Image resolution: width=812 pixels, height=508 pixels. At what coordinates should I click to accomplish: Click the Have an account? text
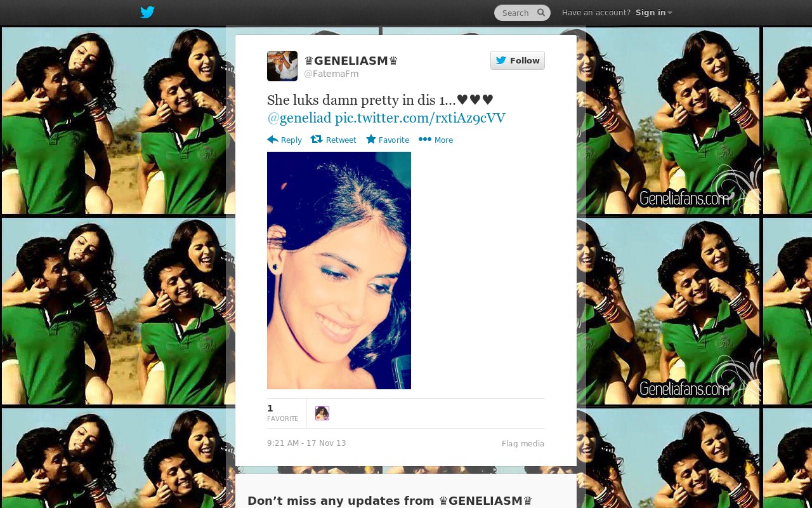click(x=596, y=13)
